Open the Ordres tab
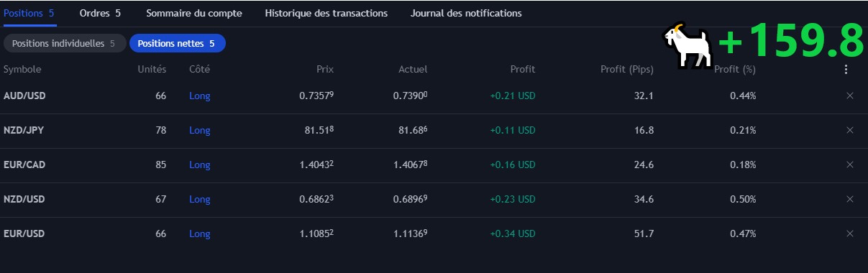The width and height of the screenshot is (868, 273). [x=100, y=13]
